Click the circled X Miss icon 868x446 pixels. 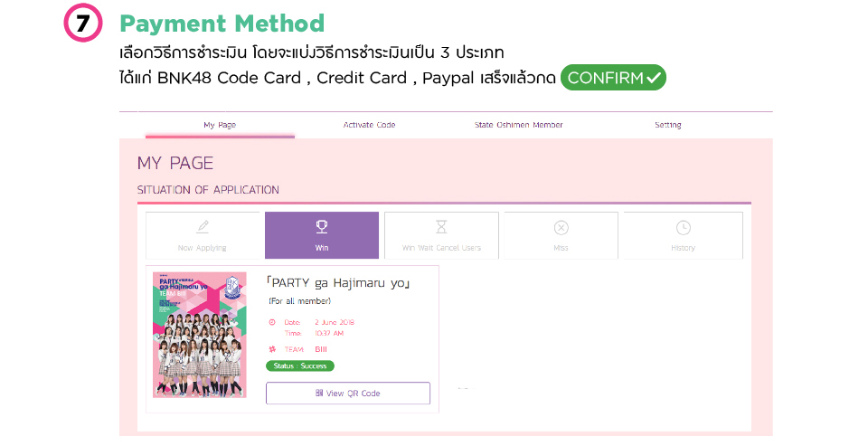pyautogui.click(x=561, y=227)
